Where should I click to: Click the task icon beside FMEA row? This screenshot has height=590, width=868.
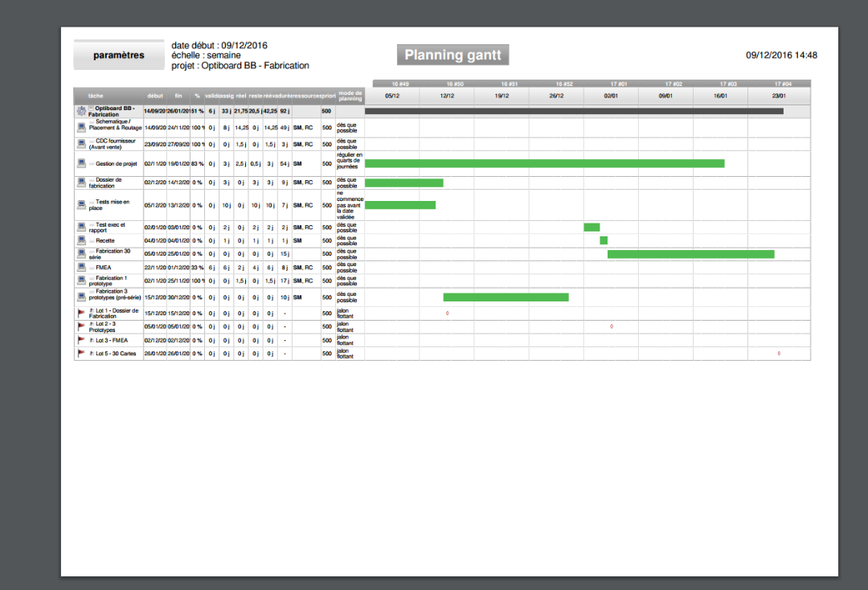81,268
